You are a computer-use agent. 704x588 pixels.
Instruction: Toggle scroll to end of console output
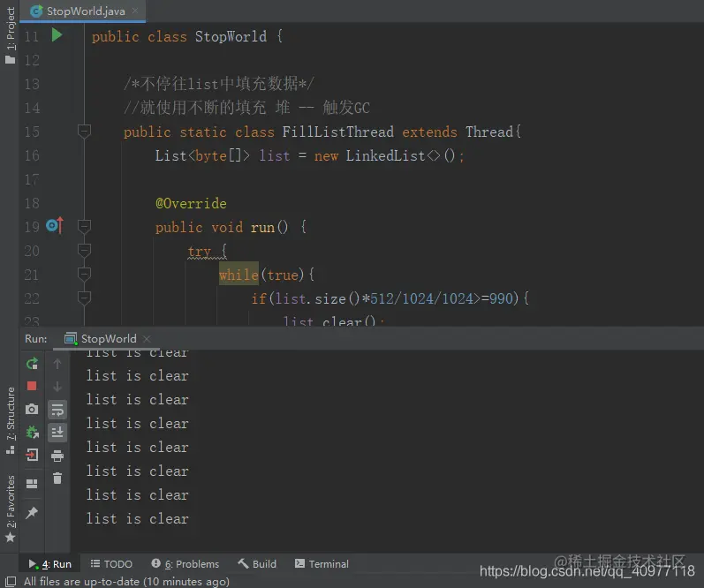click(57, 433)
